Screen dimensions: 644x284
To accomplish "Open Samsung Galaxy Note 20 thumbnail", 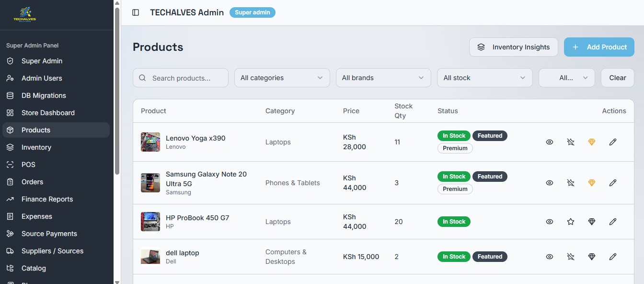I will [150, 183].
